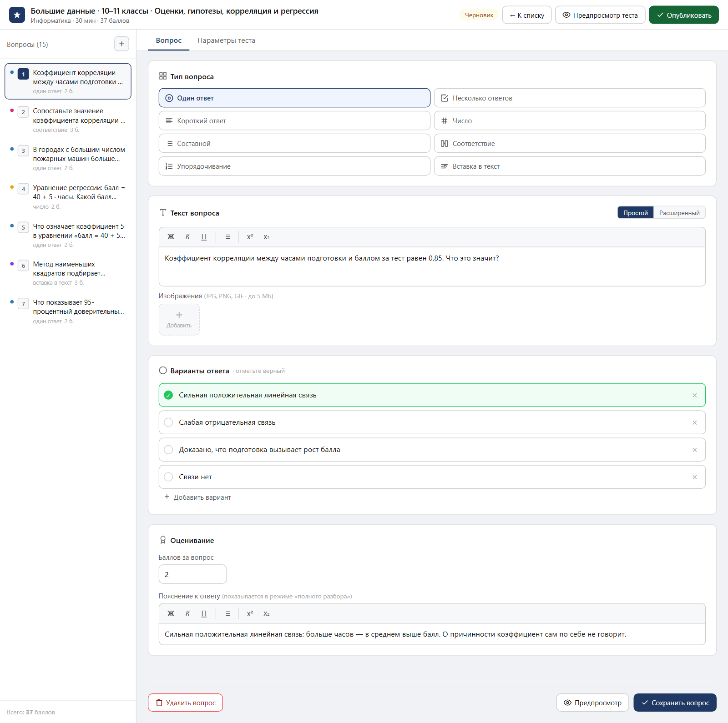Choose the 'Короткий ответ' question type
This screenshot has width=728, height=723.
[x=294, y=120]
